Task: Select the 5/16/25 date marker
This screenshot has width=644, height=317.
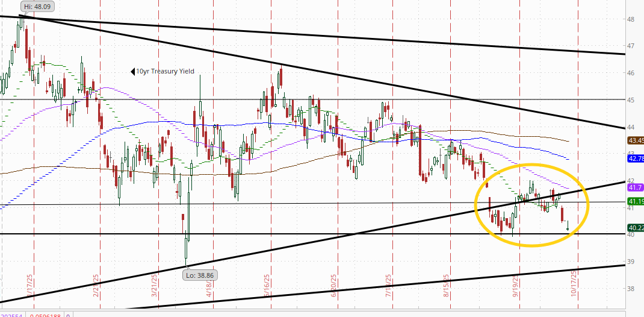Action: [267, 286]
